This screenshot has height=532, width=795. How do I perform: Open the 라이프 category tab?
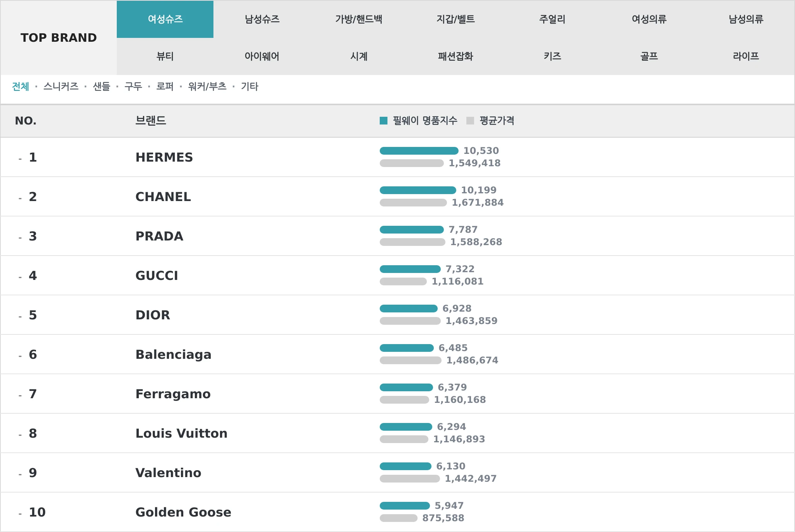(746, 56)
